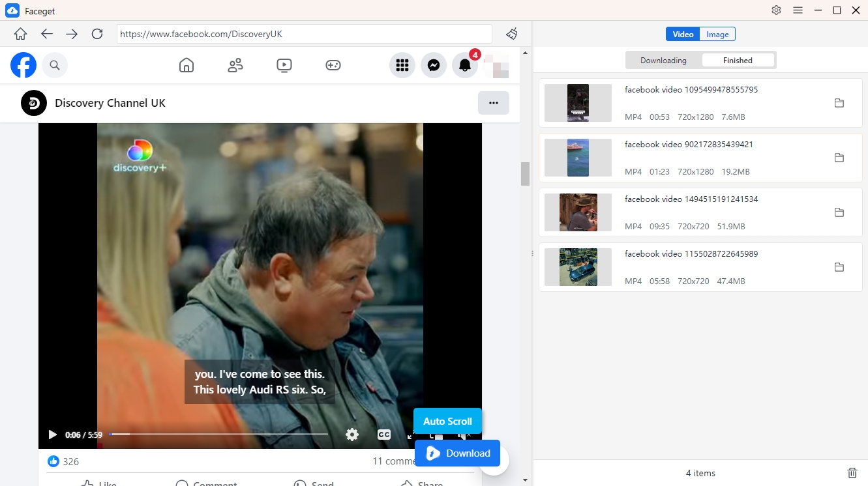The image size is (868, 486).
Task: Click the '05:58' duration text
Action: [x=660, y=281]
